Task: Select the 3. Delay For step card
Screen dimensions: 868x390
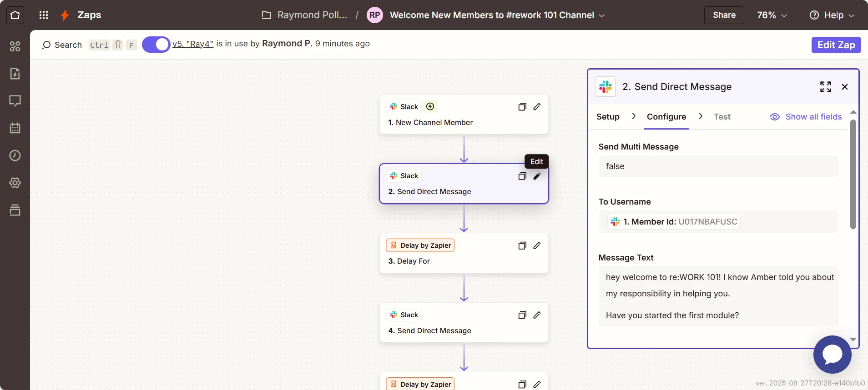Action: [x=464, y=253]
